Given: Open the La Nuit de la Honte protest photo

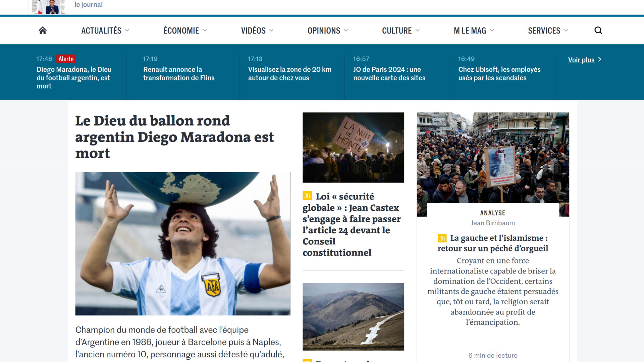Looking at the screenshot, I should pos(353,147).
